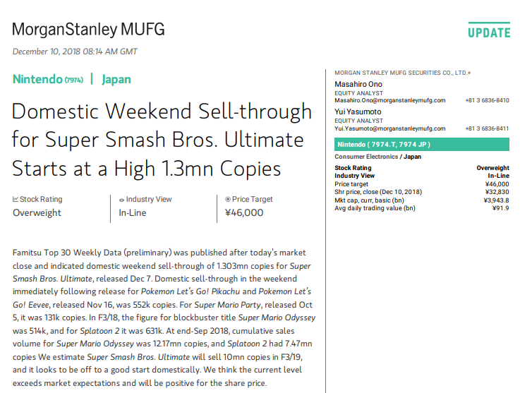Click the In-Line value under Industry View
The image size is (532, 393).
[133, 213]
